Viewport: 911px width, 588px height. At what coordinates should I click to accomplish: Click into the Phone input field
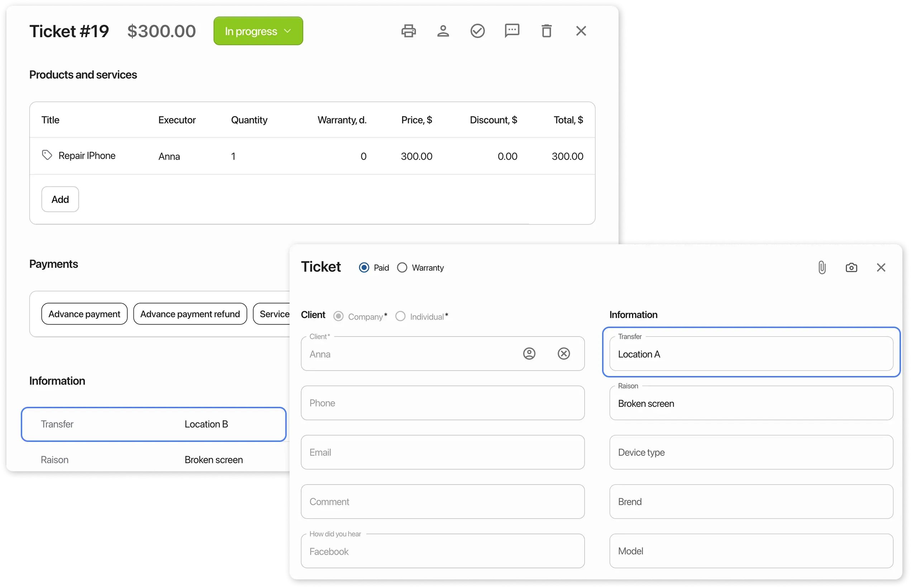pyautogui.click(x=442, y=403)
